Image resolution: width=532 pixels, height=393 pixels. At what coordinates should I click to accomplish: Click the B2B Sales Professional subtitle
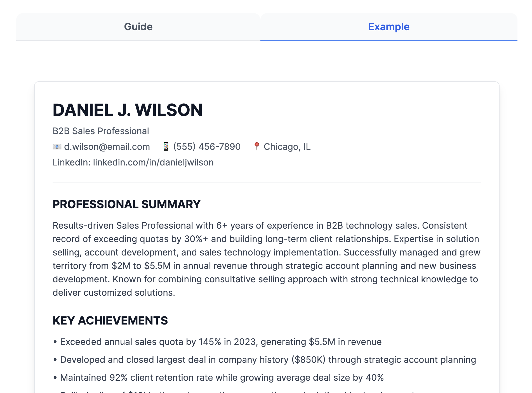tap(101, 131)
